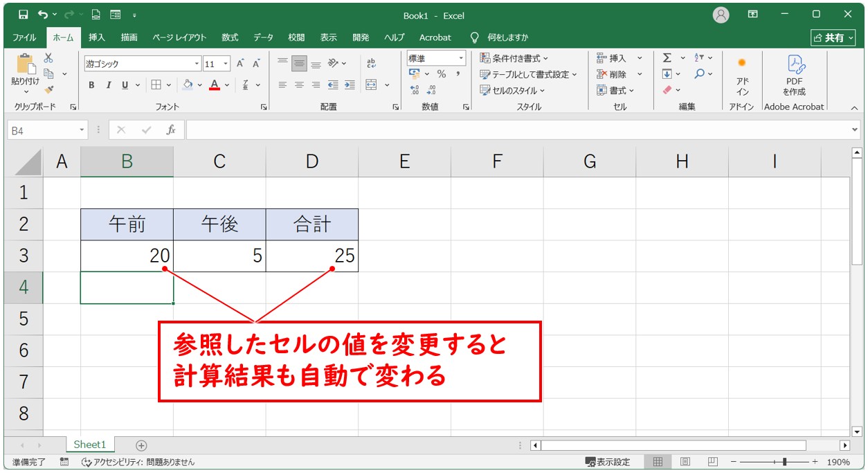Toggle italic formatting
Screen dimensions: 868x473
pyautogui.click(x=107, y=84)
